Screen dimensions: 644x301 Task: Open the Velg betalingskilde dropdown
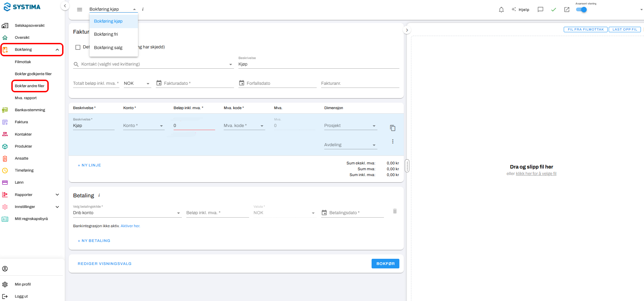coord(127,213)
